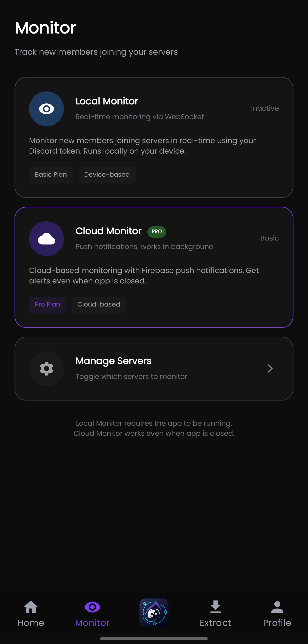Viewport: 308px width, 644px height.
Task: Tap 'Push notifications, works in background' subtitle
Action: coord(145,247)
